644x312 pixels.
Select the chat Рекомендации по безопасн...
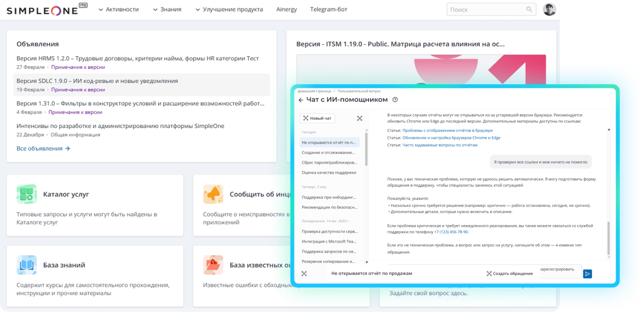[329, 207]
